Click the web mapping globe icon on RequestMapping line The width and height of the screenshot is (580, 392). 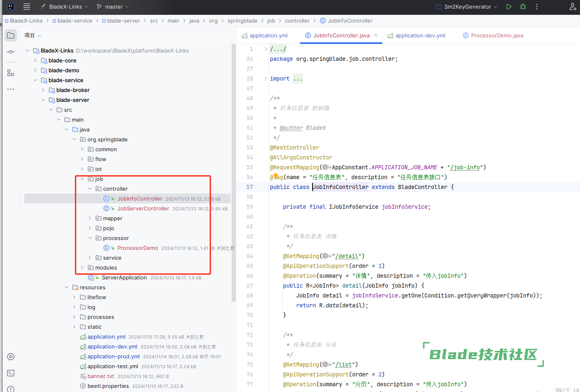(325, 167)
